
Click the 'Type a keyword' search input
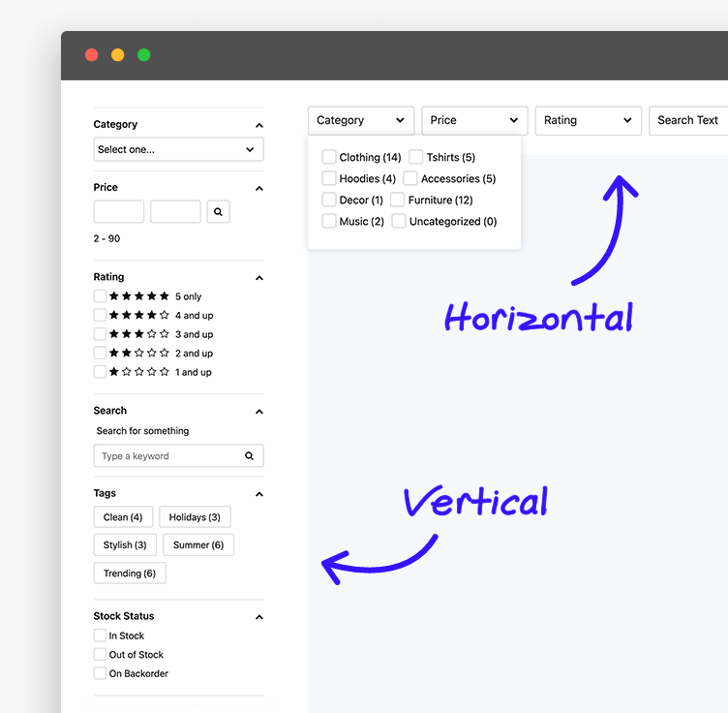point(167,456)
